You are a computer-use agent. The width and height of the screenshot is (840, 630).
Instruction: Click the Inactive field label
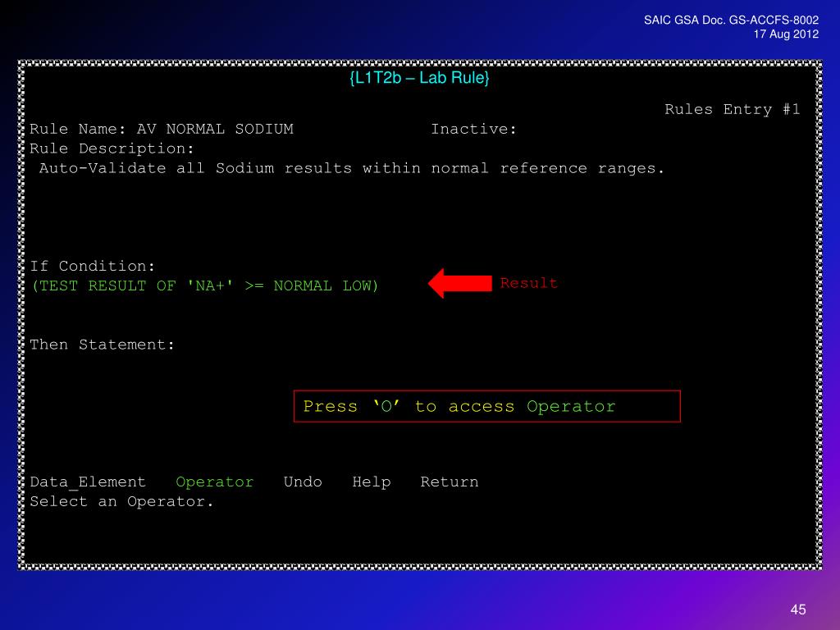click(x=473, y=129)
